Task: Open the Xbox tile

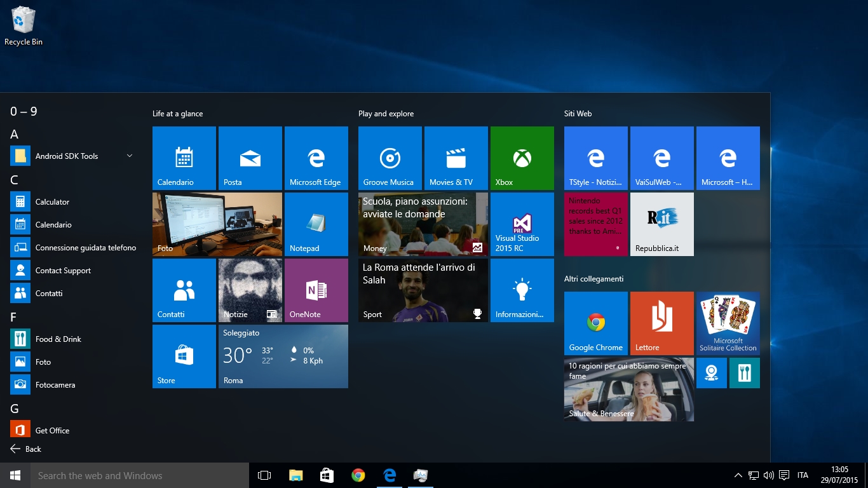Action: pyautogui.click(x=522, y=158)
